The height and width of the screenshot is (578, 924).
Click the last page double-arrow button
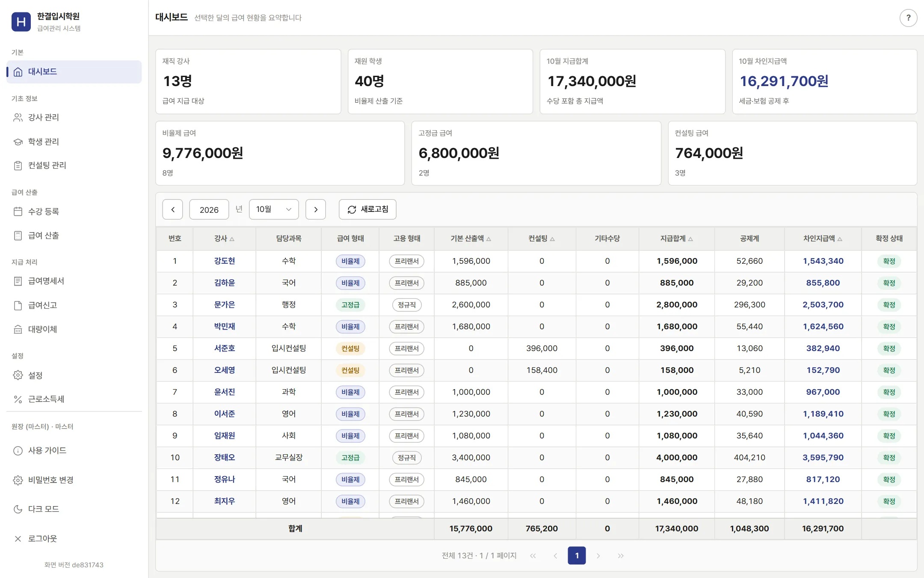(621, 556)
